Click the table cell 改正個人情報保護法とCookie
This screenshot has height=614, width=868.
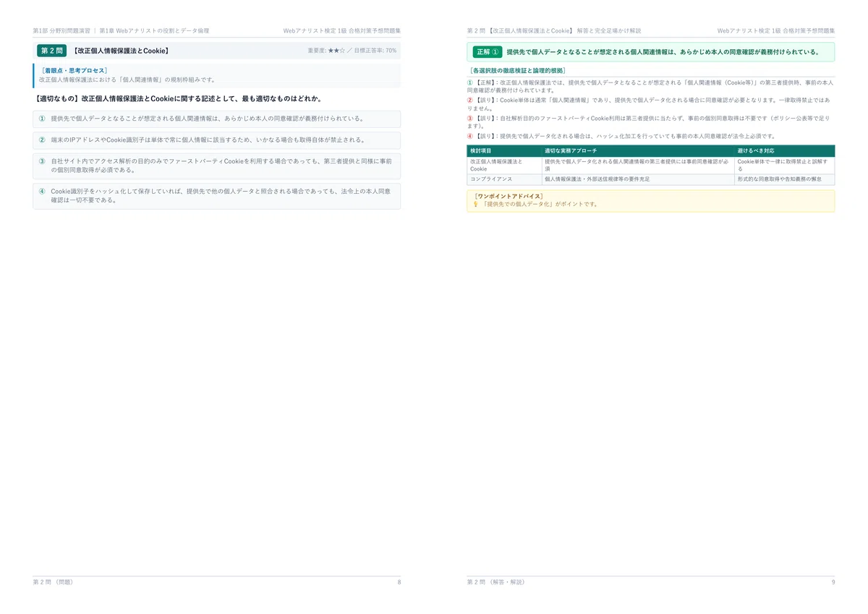[x=504, y=165]
